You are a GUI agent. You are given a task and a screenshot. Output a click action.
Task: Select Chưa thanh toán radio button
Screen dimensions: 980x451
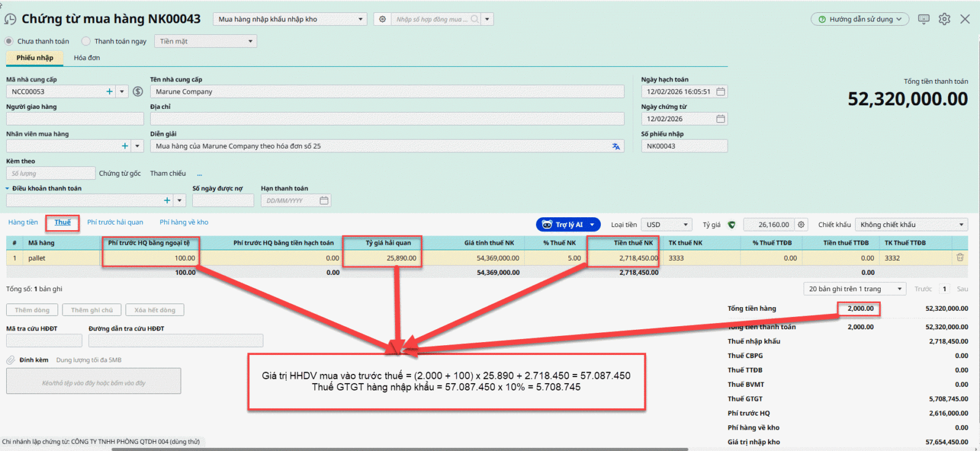9,42
